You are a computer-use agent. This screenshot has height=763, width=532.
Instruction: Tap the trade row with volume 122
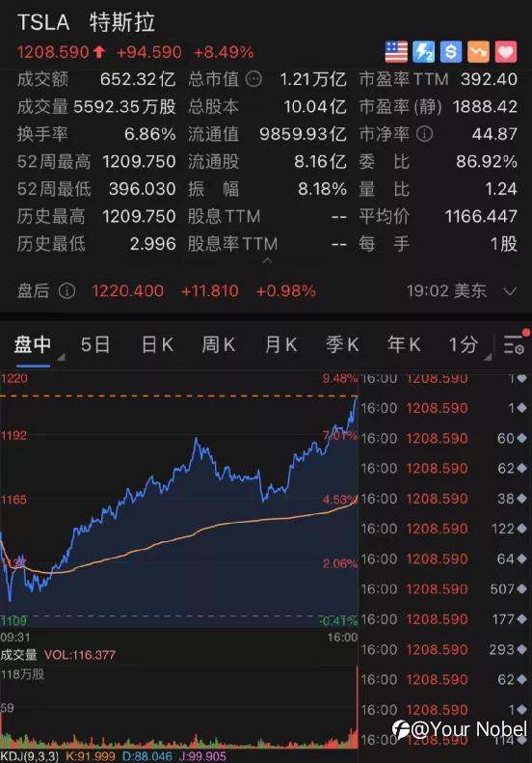444,529
